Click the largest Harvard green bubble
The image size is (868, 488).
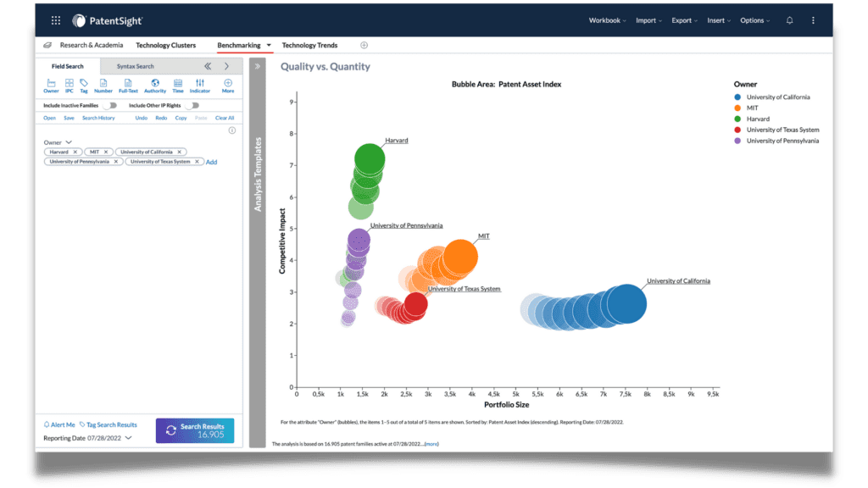click(370, 159)
